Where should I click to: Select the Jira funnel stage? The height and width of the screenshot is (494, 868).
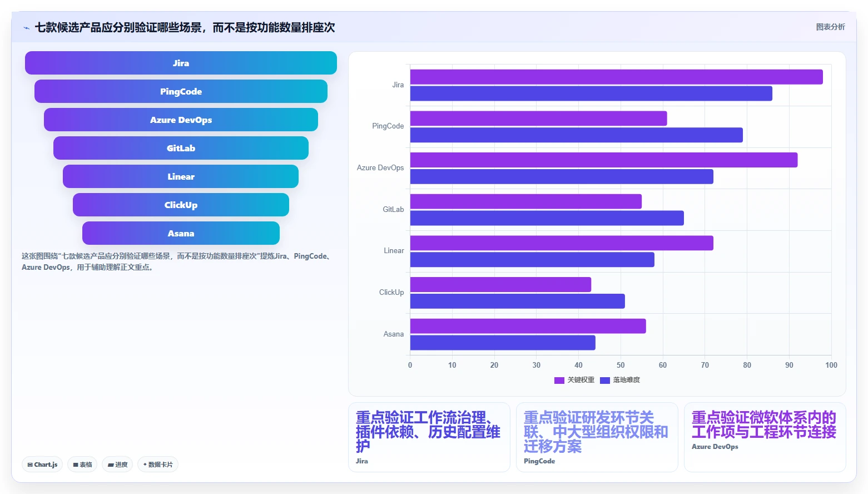[181, 63]
